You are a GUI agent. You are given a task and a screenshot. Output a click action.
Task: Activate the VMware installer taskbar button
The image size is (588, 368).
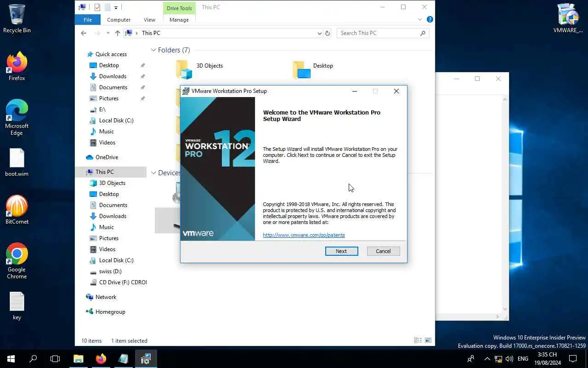tap(146, 359)
